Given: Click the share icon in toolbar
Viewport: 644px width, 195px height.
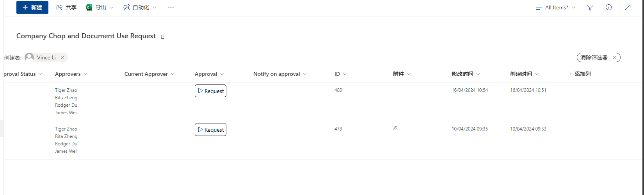Looking at the screenshot, I should pyautogui.click(x=59, y=7).
